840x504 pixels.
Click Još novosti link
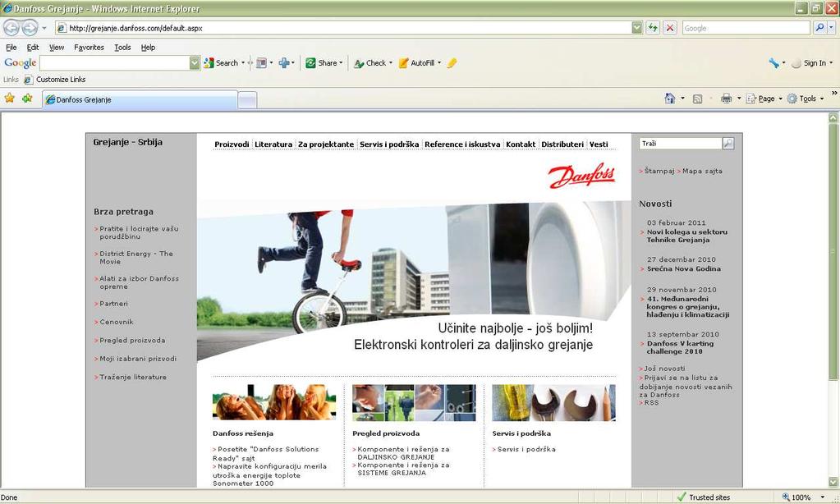(664, 369)
